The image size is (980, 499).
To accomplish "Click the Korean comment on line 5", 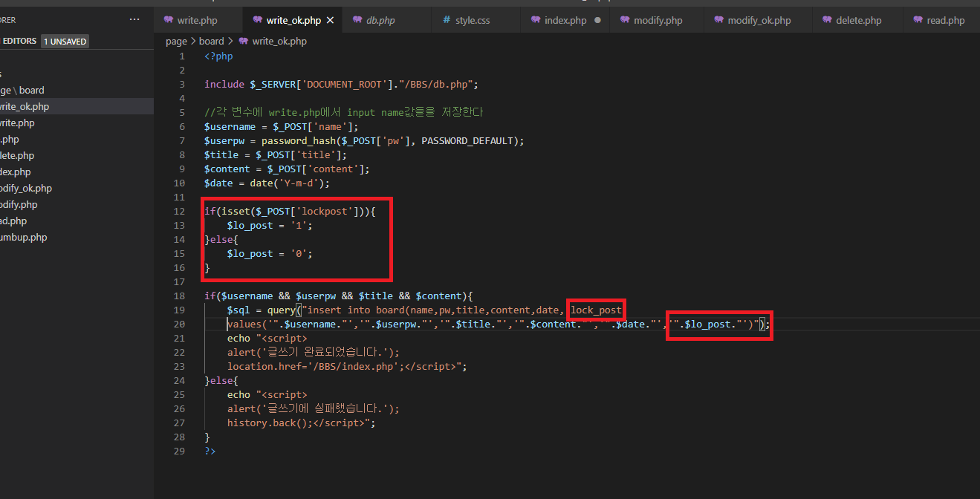I will [344, 112].
